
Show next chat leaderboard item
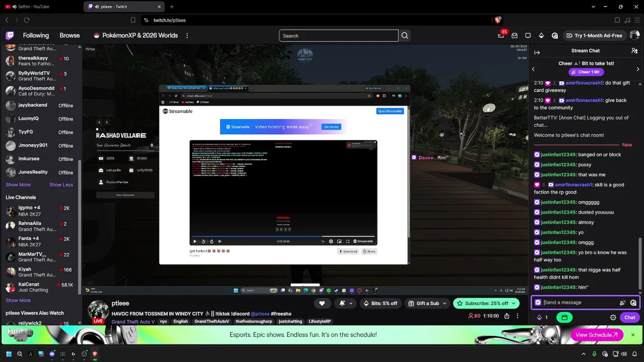coord(638,69)
